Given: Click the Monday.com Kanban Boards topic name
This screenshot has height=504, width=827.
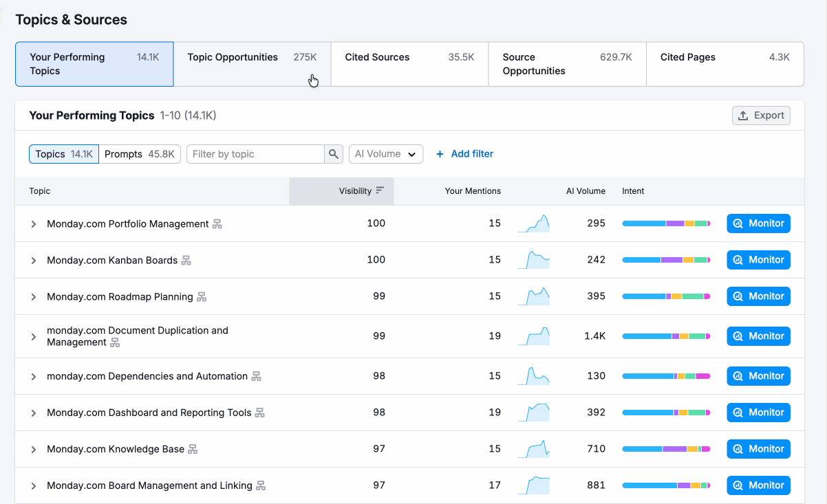Looking at the screenshot, I should [x=112, y=261].
